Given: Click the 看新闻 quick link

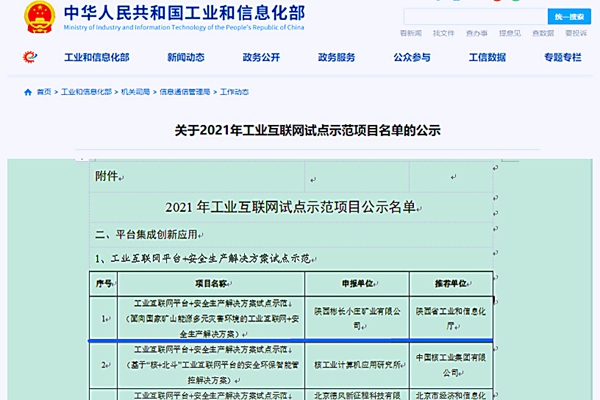Looking at the screenshot, I should (411, 33).
